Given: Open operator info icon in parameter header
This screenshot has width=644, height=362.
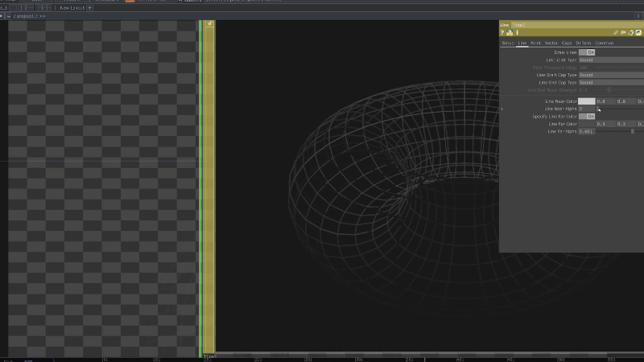Looking at the screenshot, I should point(517,33).
